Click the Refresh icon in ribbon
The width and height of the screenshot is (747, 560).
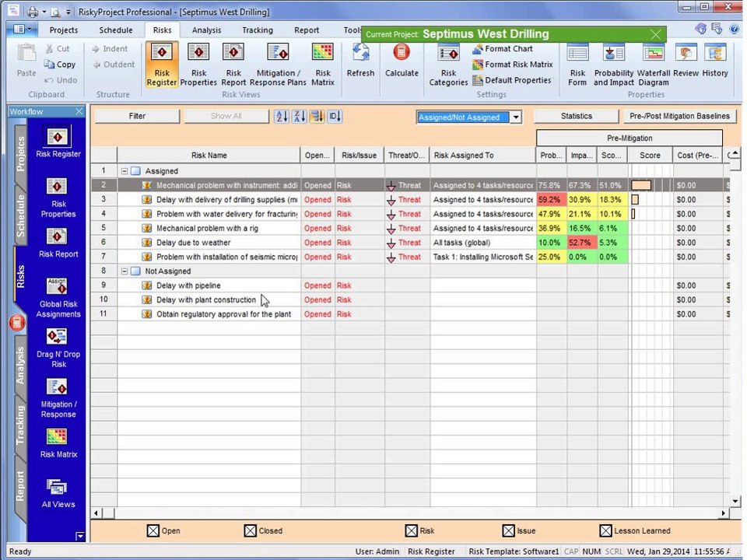tap(360, 61)
